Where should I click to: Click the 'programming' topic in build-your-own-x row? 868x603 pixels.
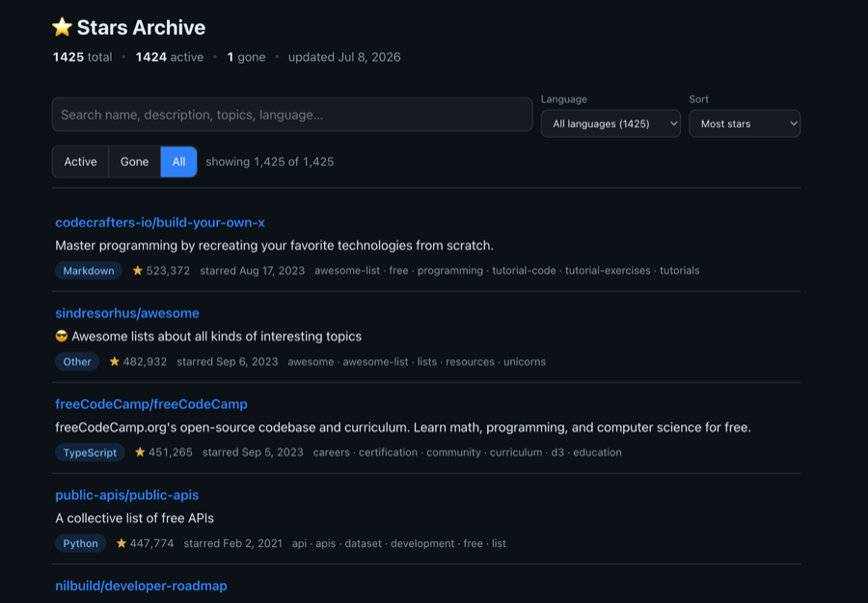450,270
